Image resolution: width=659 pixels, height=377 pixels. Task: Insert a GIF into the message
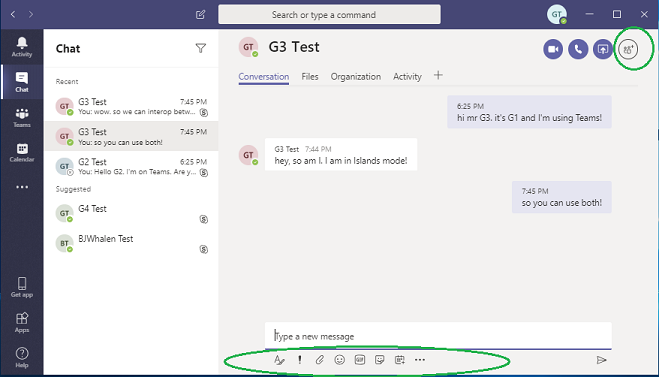(x=360, y=360)
